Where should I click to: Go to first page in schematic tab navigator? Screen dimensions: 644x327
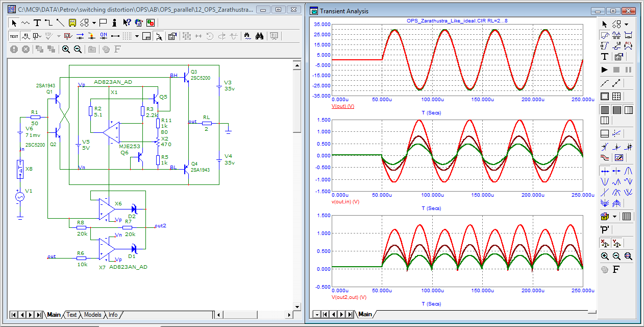pos(14,315)
